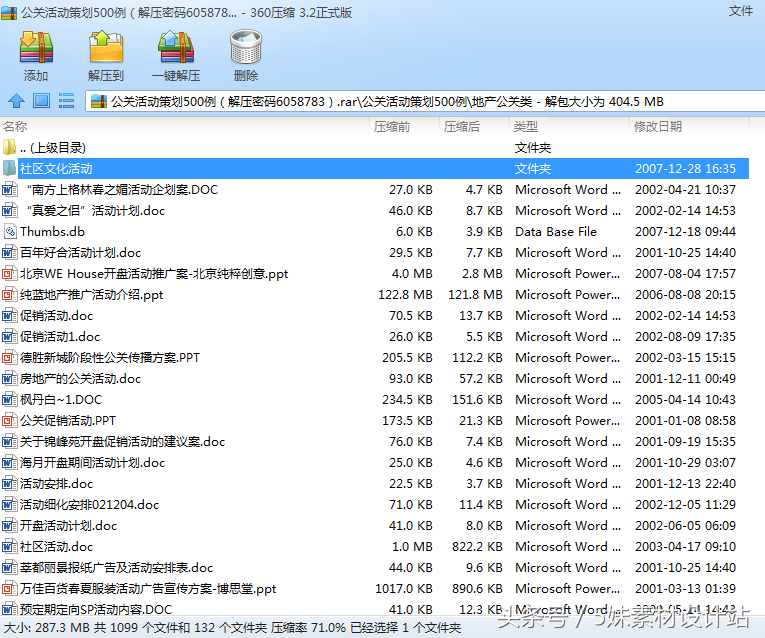The width and height of the screenshot is (765, 638).
Task: Click Word icon of 活动安排.doc
Action: click(x=9, y=483)
